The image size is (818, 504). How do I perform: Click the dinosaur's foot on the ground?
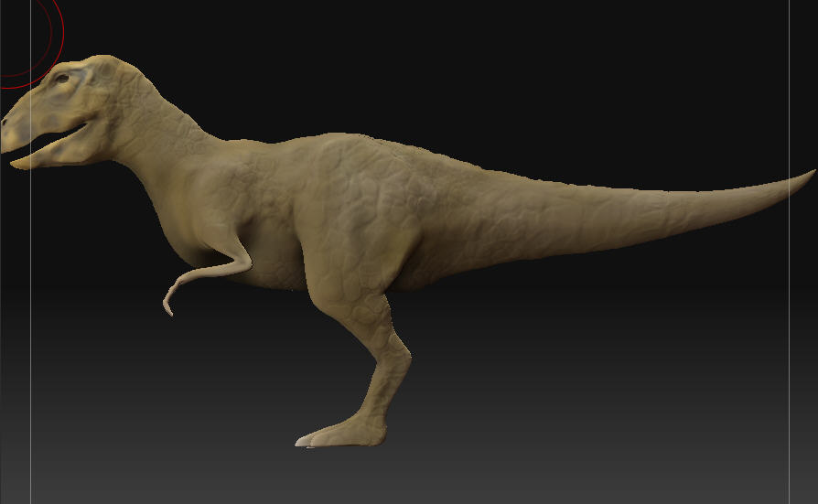click(341, 433)
